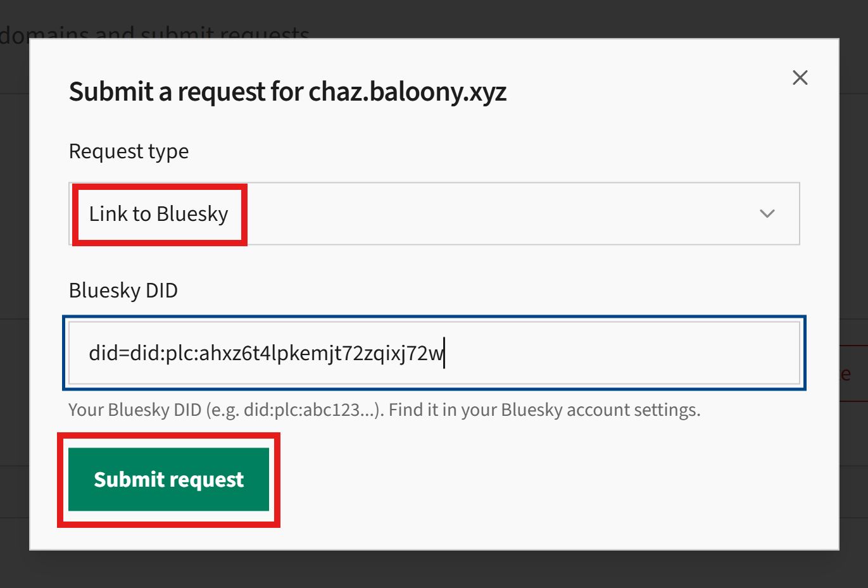868x588 pixels.
Task: Focus the Bluesky DID input field
Action: 434,353
